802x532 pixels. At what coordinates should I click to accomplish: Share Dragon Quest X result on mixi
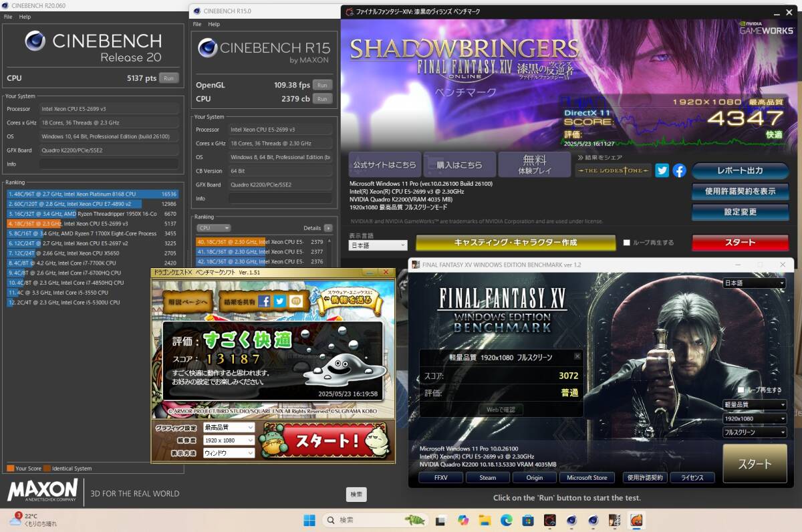(x=295, y=301)
